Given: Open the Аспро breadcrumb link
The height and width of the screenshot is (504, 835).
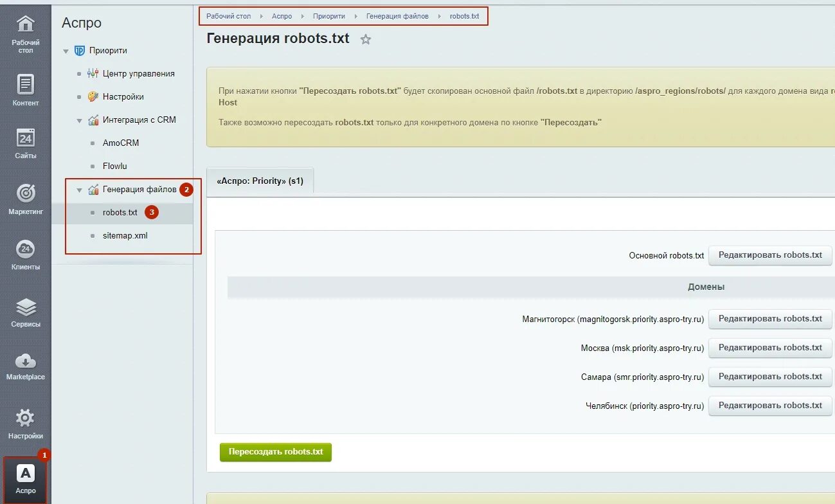Looking at the screenshot, I should point(282,16).
